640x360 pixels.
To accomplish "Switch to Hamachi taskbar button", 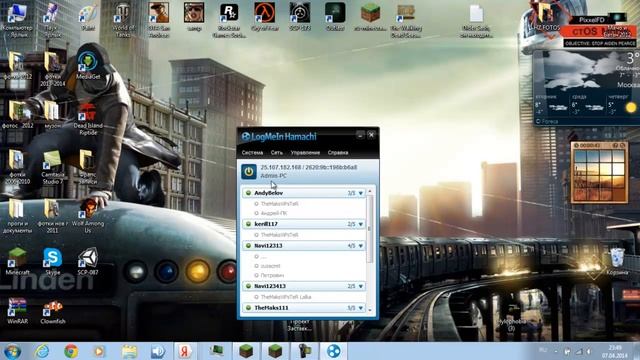I will 333,351.
